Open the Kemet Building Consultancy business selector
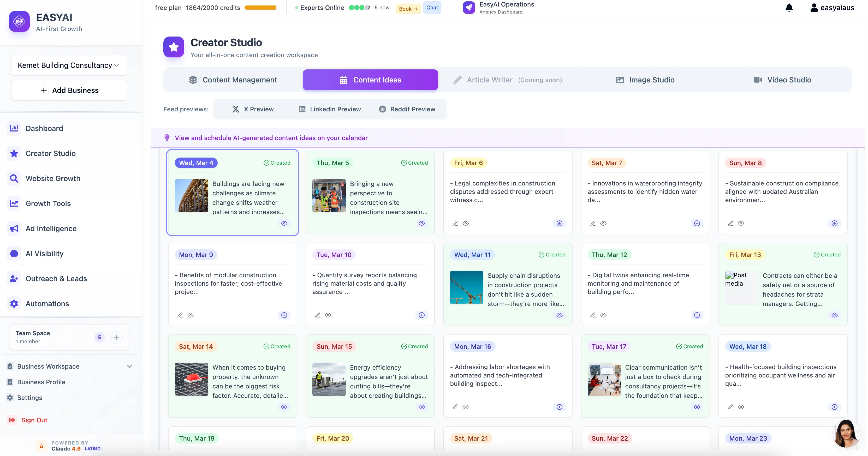 click(x=69, y=65)
